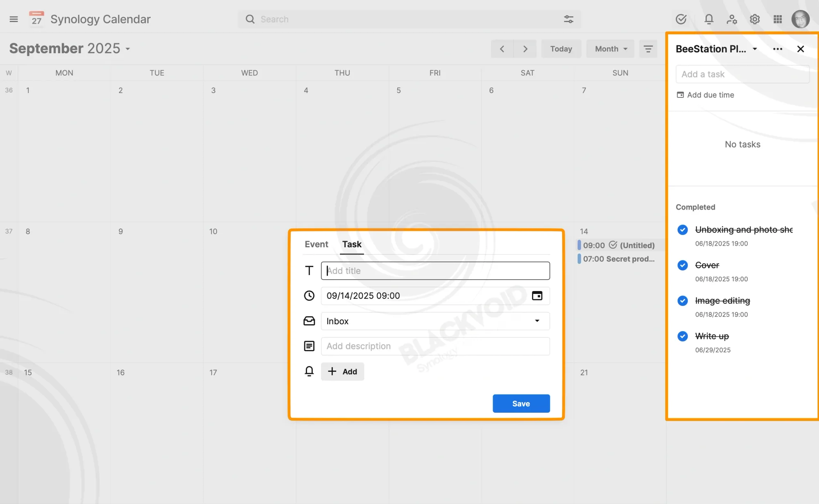This screenshot has height=504, width=819.
Task: Uncheck the Unboxing and photo shoot task
Action: point(683,230)
